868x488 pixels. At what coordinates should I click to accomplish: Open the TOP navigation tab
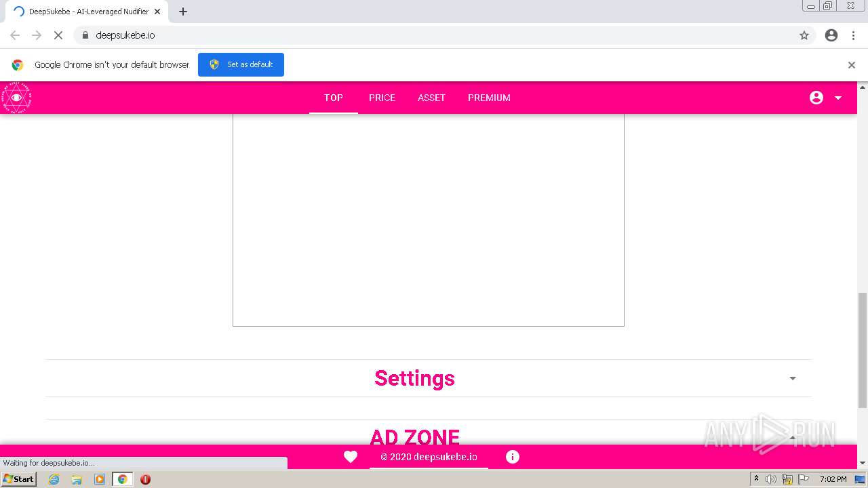point(334,98)
